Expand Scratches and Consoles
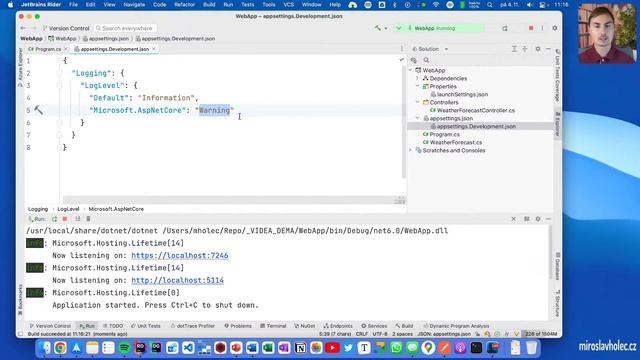 tap(411, 150)
